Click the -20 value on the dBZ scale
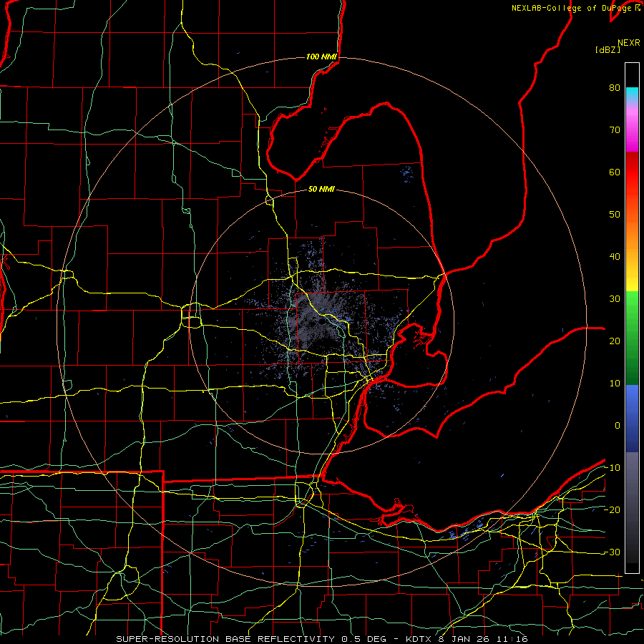The image size is (644, 644). pyautogui.click(x=612, y=509)
